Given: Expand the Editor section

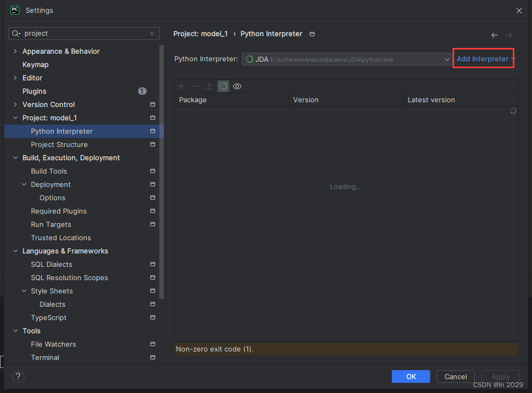Looking at the screenshot, I should [x=15, y=78].
